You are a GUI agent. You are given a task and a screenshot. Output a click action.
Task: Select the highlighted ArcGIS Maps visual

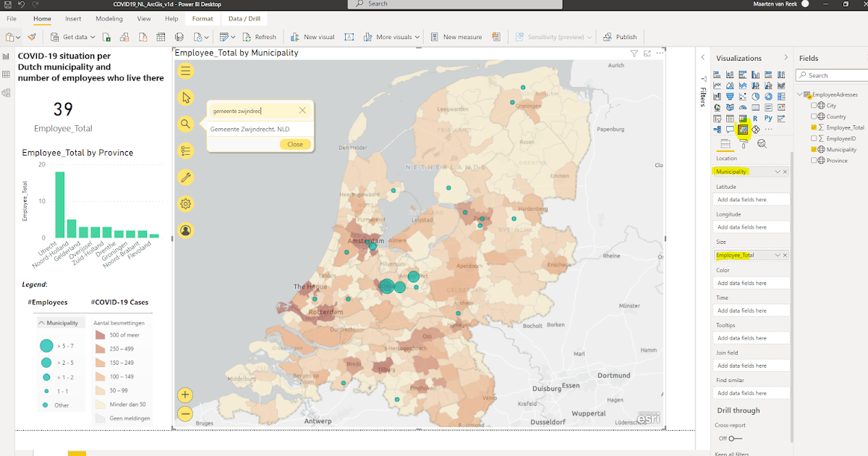tap(743, 128)
